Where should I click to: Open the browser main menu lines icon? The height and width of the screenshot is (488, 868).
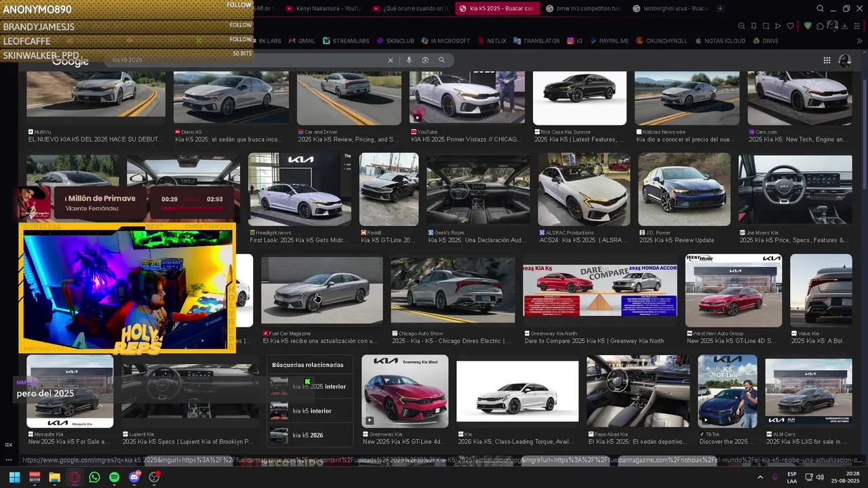click(857, 26)
